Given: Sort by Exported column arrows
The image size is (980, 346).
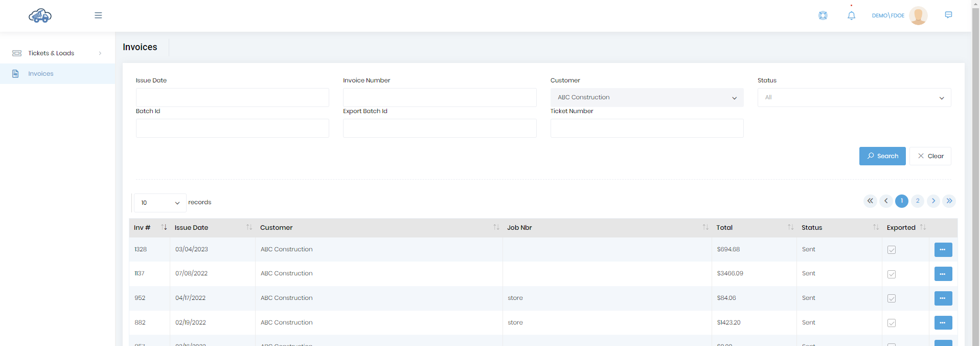Looking at the screenshot, I should [x=923, y=227].
